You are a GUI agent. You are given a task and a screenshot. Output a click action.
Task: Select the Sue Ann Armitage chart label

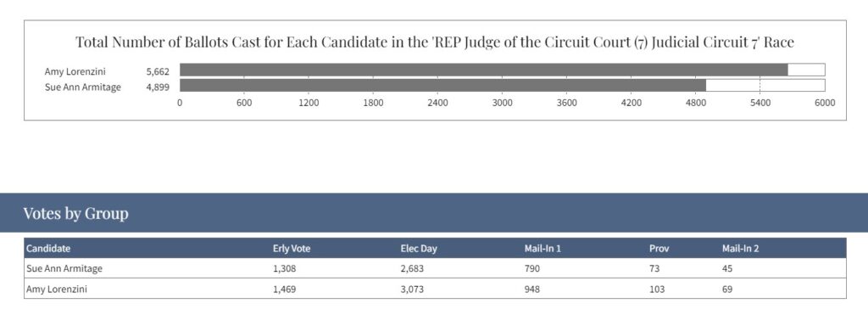[83, 87]
